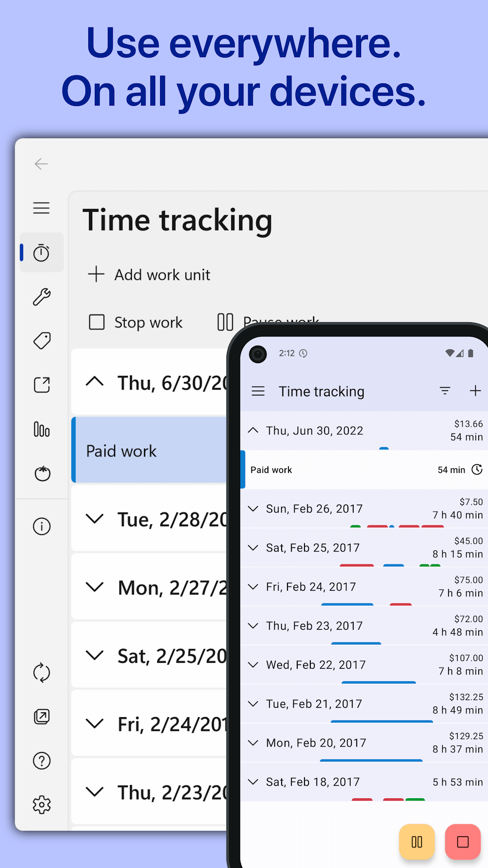This screenshot has width=488, height=868.
Task: Select the Paid work entry on phone
Action: tap(342, 470)
